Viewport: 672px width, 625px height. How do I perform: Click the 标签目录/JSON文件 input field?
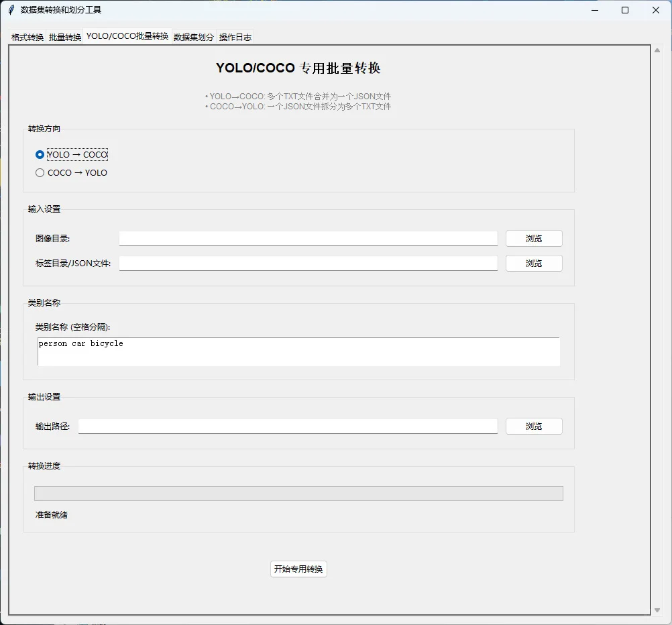point(308,263)
